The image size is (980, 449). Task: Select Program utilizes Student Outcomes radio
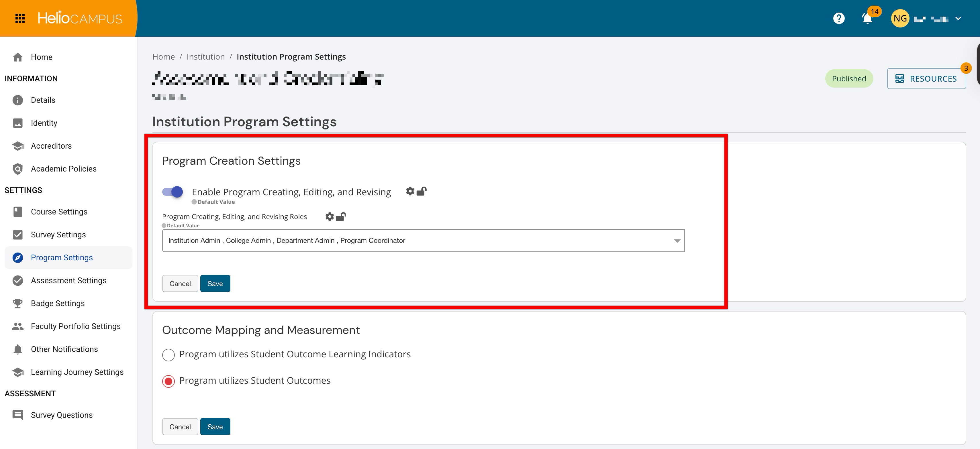click(x=168, y=381)
